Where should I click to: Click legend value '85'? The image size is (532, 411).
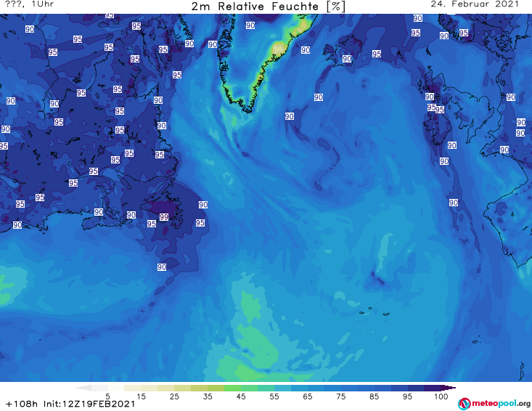[x=375, y=396]
